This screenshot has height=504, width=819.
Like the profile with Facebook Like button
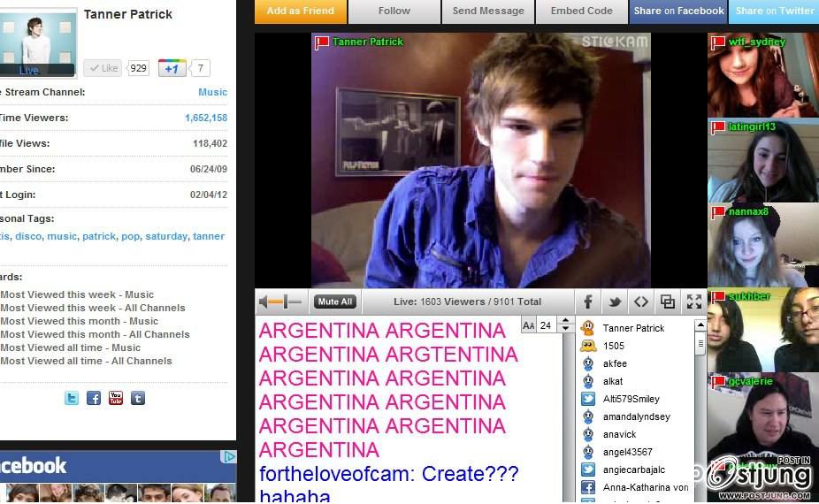click(x=103, y=68)
